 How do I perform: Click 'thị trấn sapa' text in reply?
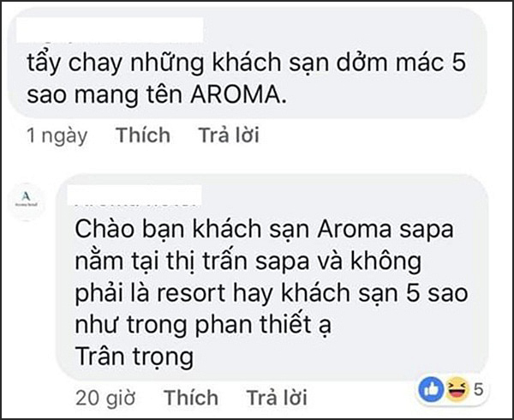point(238,261)
